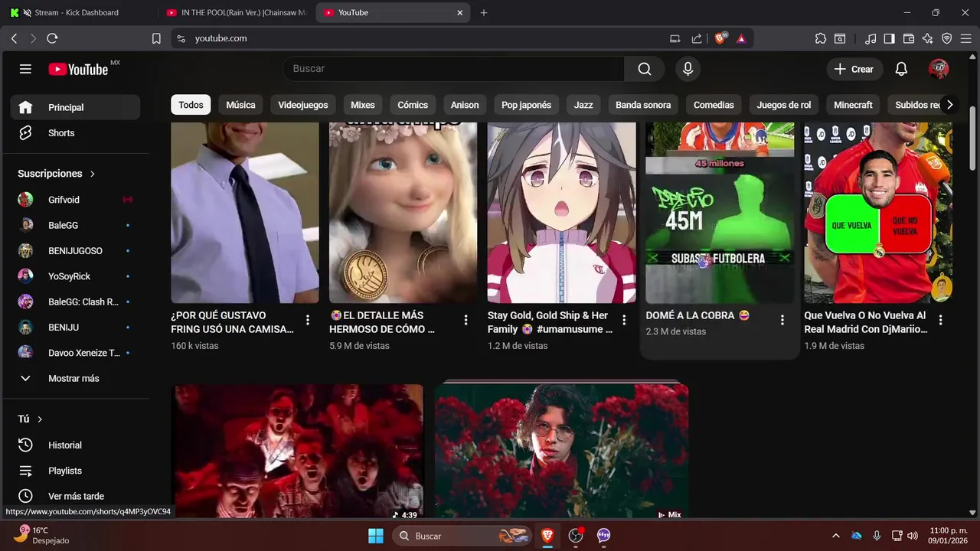Open Grifvoid subscription channel
Screen dimensions: 980x551
75,200
